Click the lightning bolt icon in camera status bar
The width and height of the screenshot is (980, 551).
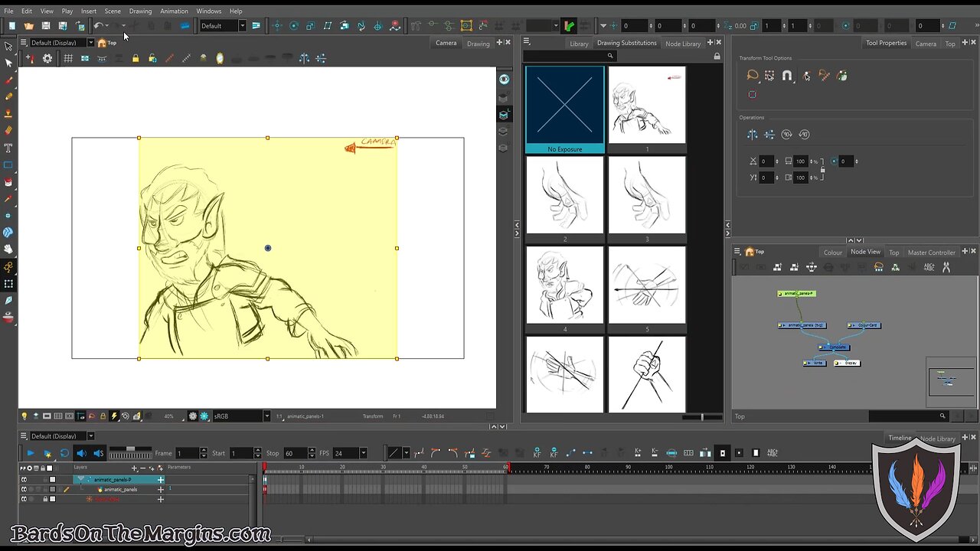tap(114, 416)
